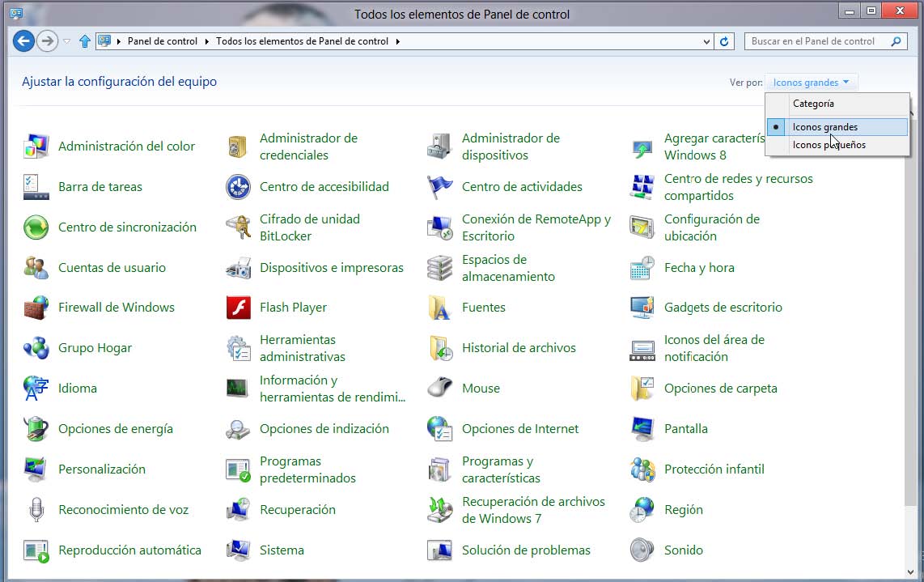The height and width of the screenshot is (582, 924).
Task: Open the Ver por Iconos grandes dropdown
Action: (811, 83)
